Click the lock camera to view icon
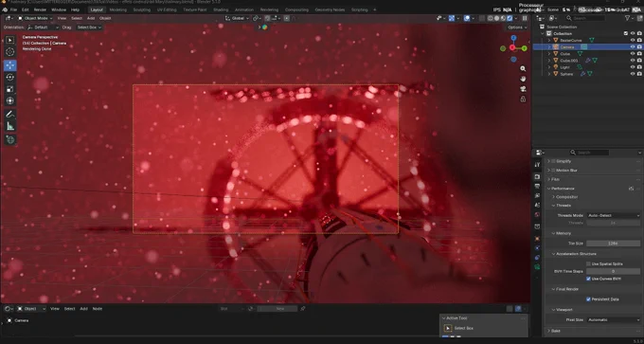 [x=523, y=100]
